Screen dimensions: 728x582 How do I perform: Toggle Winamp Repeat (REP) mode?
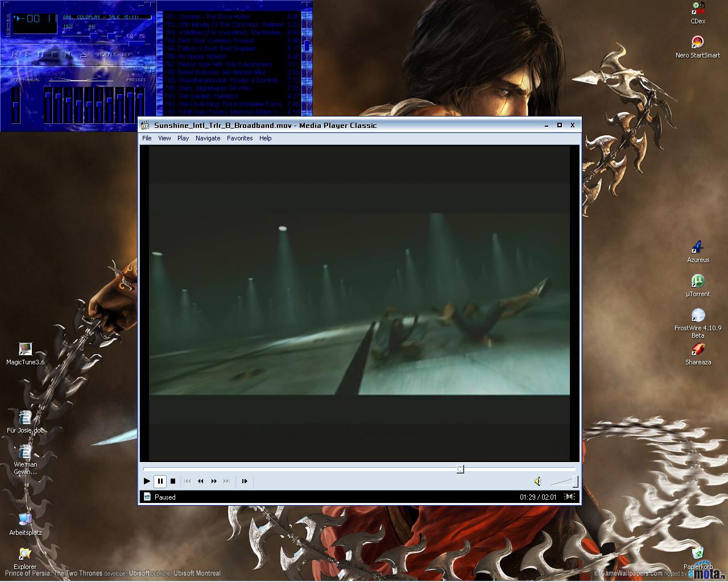click(126, 55)
